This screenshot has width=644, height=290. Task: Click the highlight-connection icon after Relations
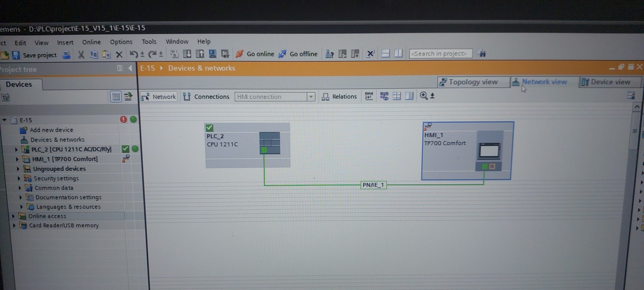pyautogui.click(x=384, y=96)
